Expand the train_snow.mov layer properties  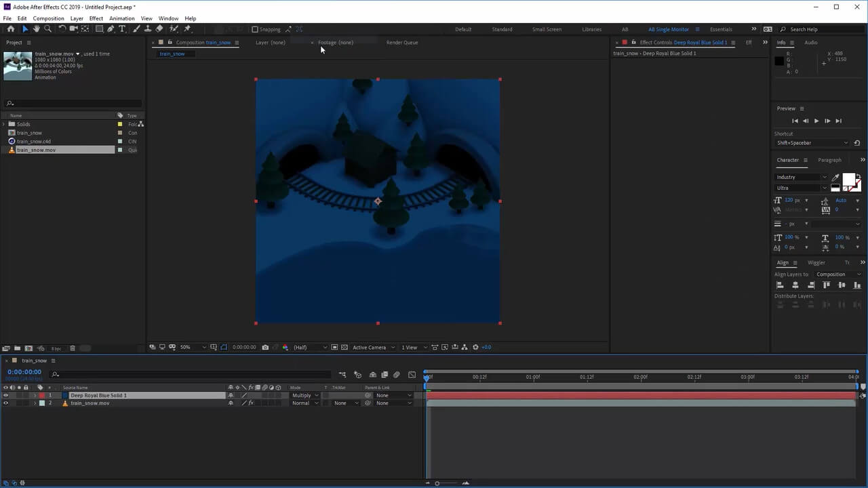tap(35, 403)
